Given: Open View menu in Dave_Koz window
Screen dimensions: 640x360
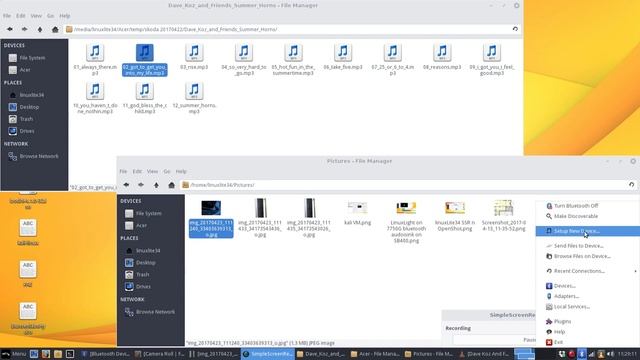Looking at the screenshot, I should point(36,16).
